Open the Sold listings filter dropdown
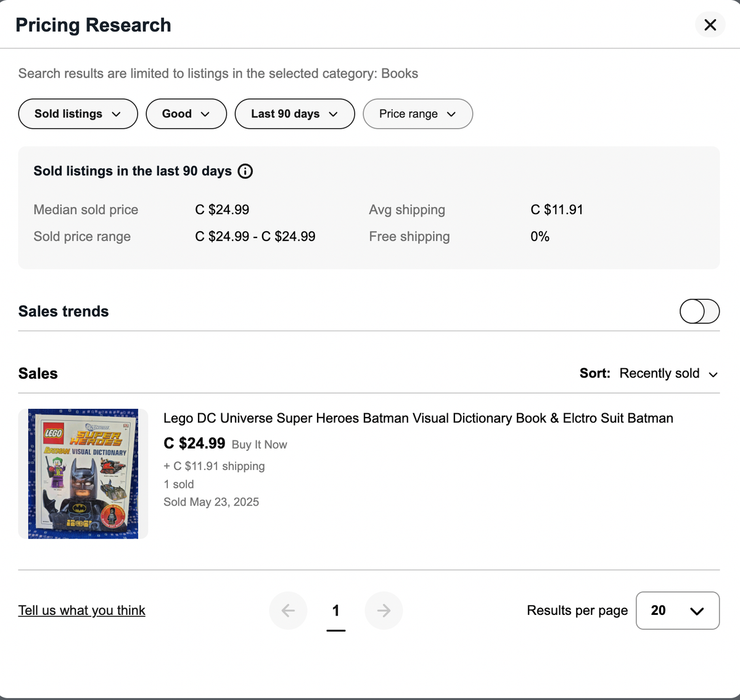The width and height of the screenshot is (740, 700). [x=78, y=114]
